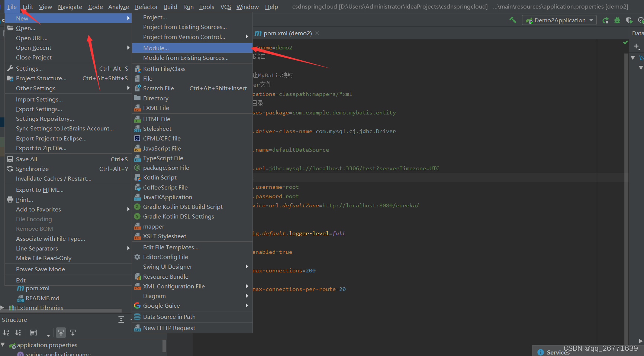The height and width of the screenshot is (356, 644).
Task: Toggle autoscroll to source in Structure panel
Action: point(61,333)
